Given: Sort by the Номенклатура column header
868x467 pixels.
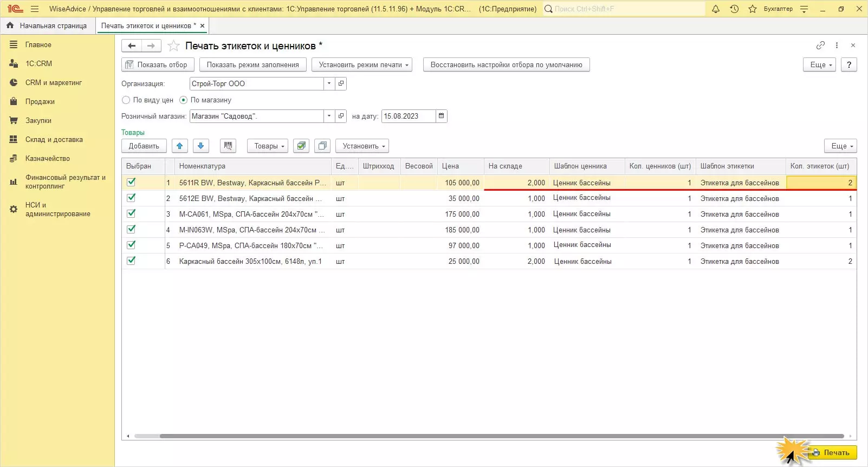Looking at the screenshot, I should 253,166.
